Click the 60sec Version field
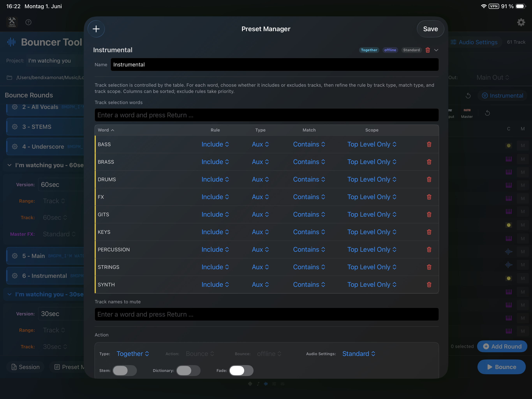This screenshot has height=399, width=532. click(x=61, y=184)
